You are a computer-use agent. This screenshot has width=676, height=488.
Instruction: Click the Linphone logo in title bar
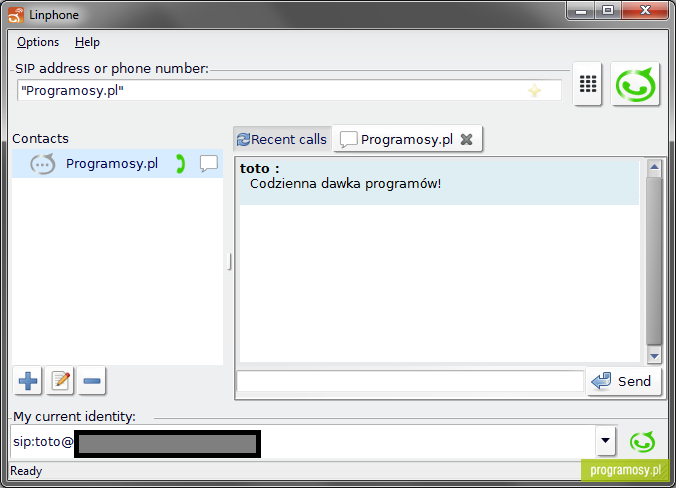(x=16, y=15)
